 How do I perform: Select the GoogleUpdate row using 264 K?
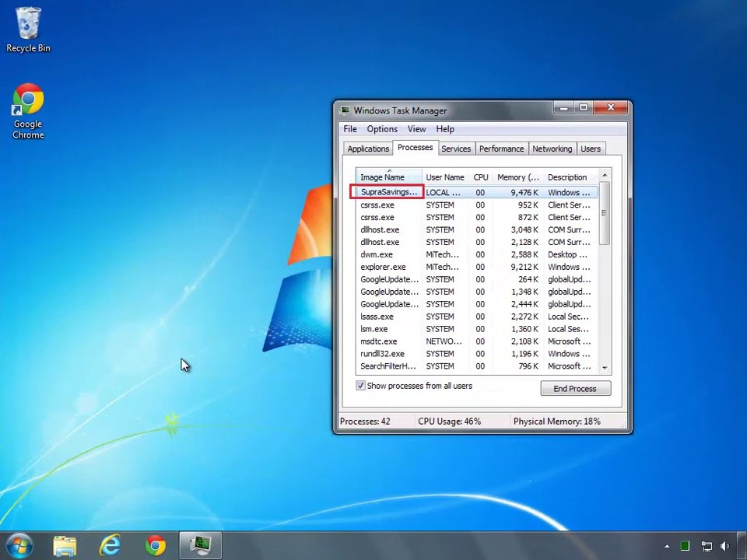477,279
